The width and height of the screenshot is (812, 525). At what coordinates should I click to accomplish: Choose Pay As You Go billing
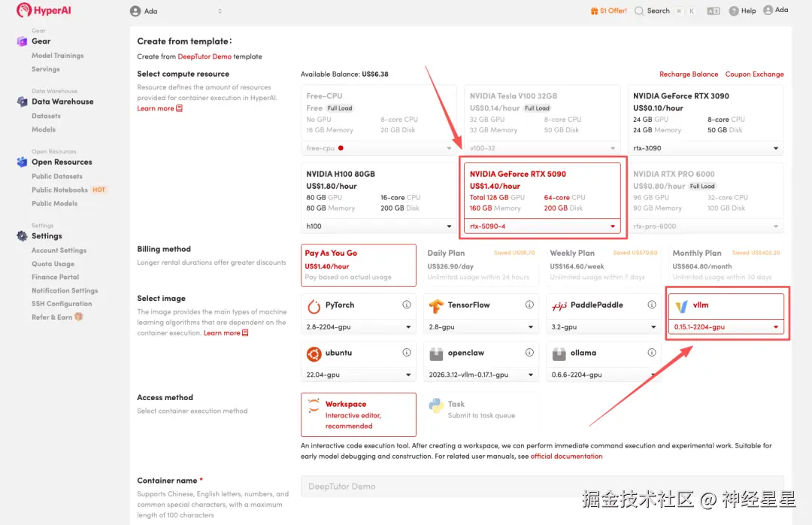(x=359, y=266)
